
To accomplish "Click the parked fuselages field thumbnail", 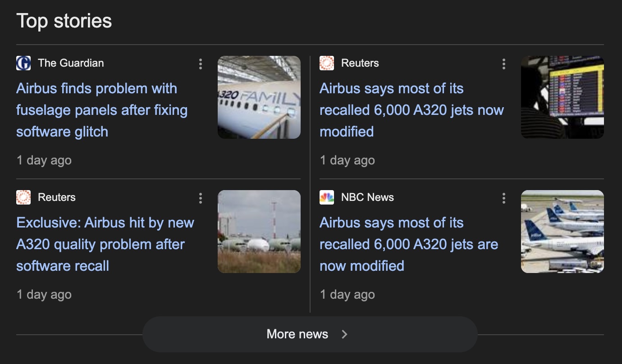I will 259,232.
